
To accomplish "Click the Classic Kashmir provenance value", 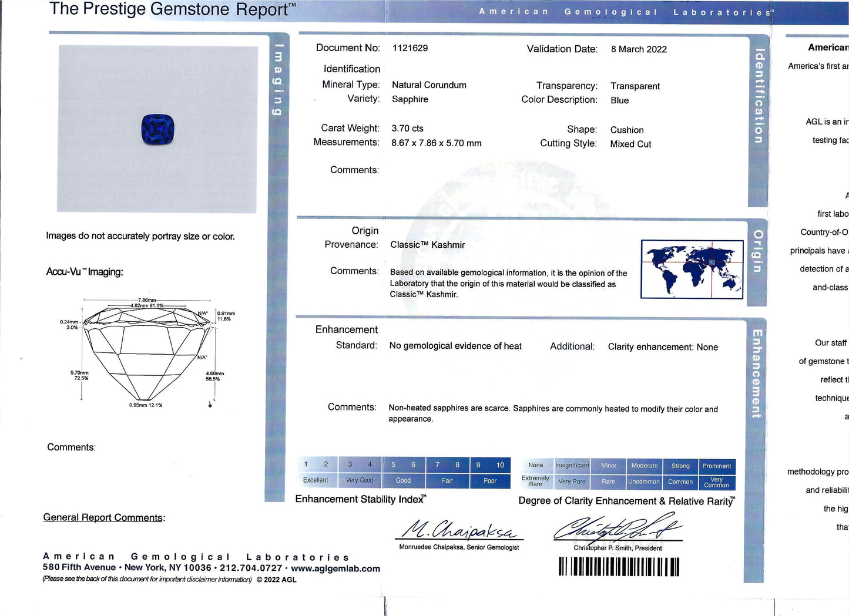I will pyautogui.click(x=427, y=245).
